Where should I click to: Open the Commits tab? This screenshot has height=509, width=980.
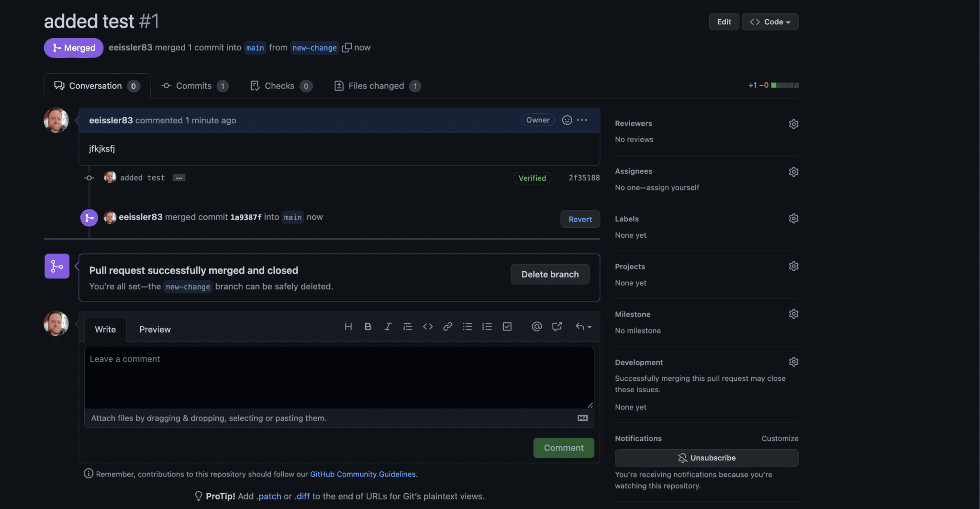(x=193, y=86)
